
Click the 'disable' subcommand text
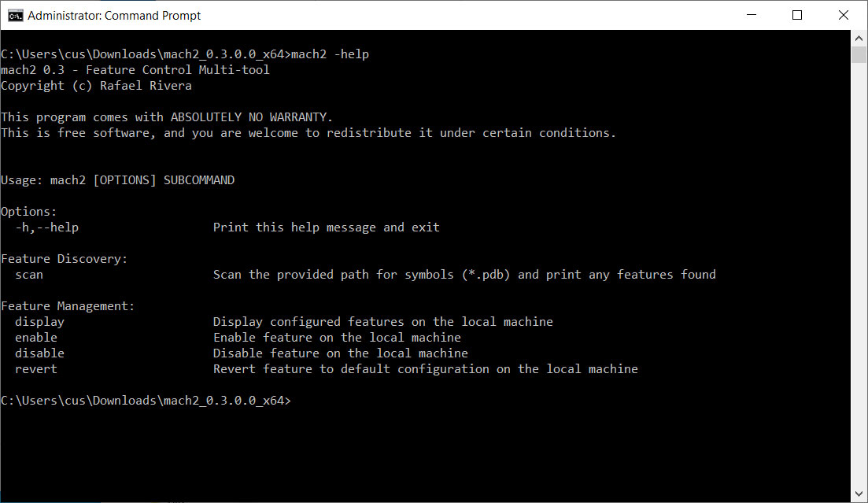[39, 353]
